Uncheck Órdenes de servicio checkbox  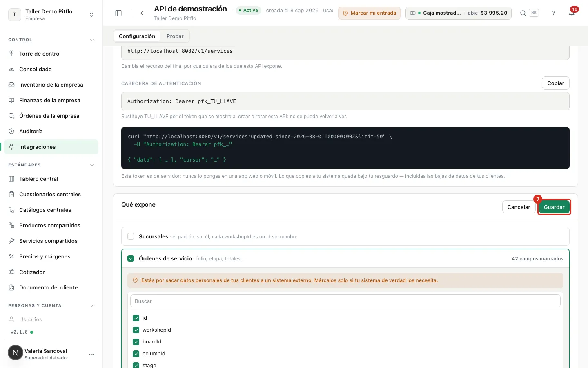[x=131, y=258]
